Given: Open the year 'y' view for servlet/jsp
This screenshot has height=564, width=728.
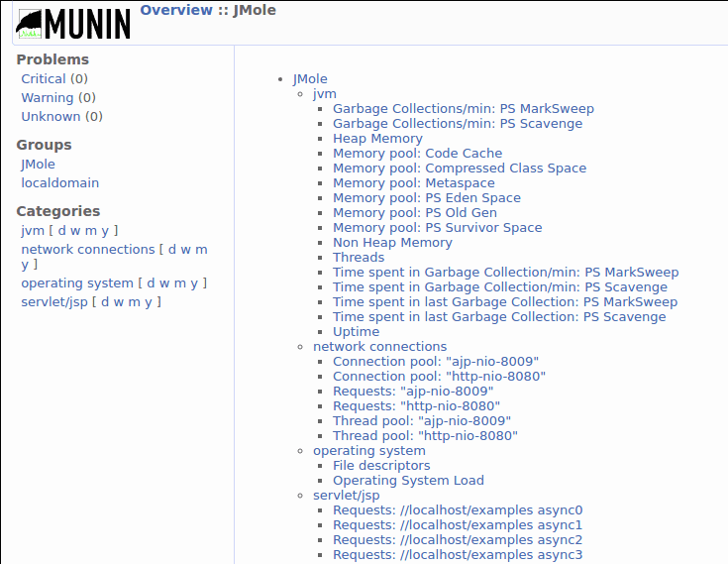Looking at the screenshot, I should pyautogui.click(x=149, y=302).
